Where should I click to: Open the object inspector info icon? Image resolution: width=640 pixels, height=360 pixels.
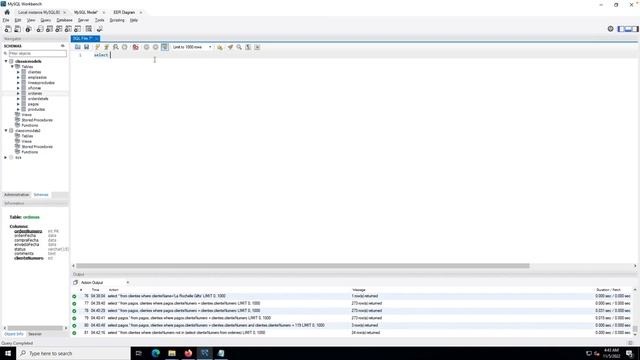point(28,29)
